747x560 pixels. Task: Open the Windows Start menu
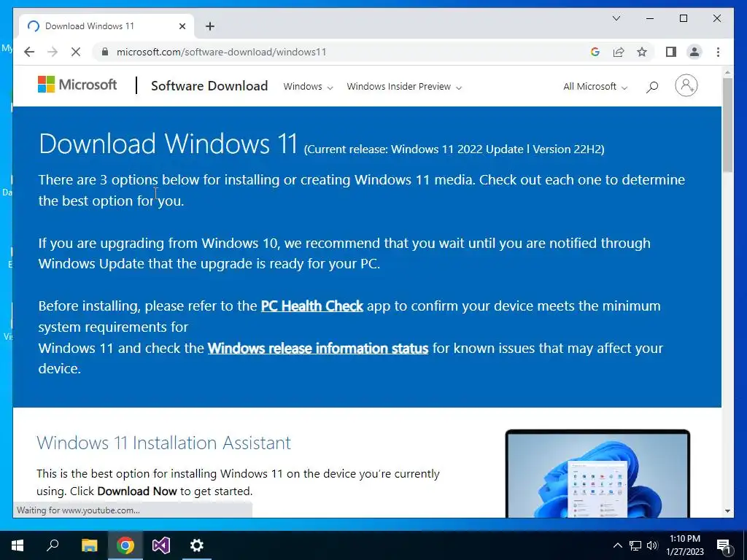(x=18, y=545)
